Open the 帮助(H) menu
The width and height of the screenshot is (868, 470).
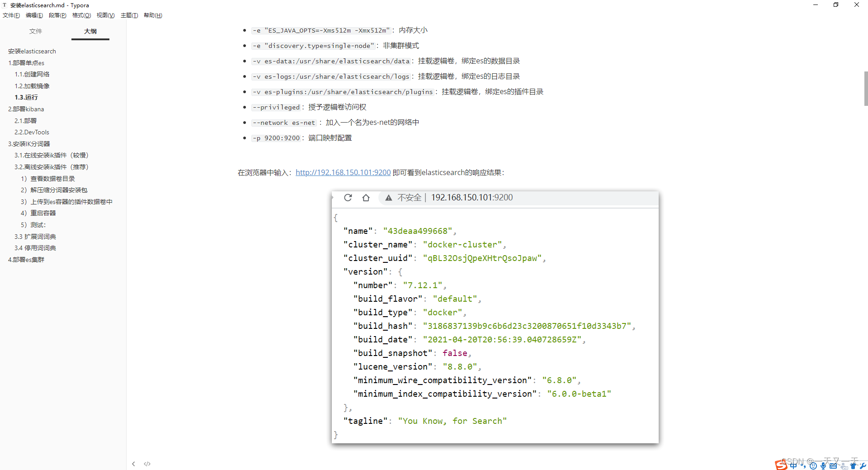(153, 15)
